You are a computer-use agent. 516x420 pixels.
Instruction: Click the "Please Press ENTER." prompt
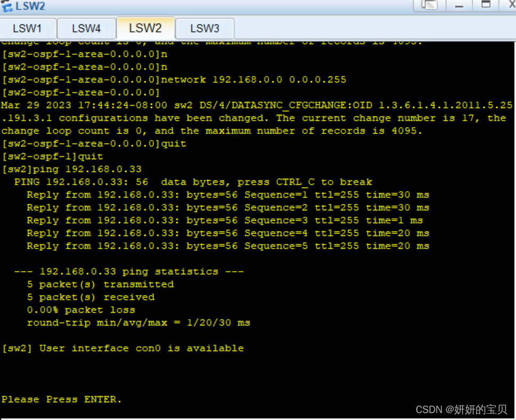click(61, 399)
